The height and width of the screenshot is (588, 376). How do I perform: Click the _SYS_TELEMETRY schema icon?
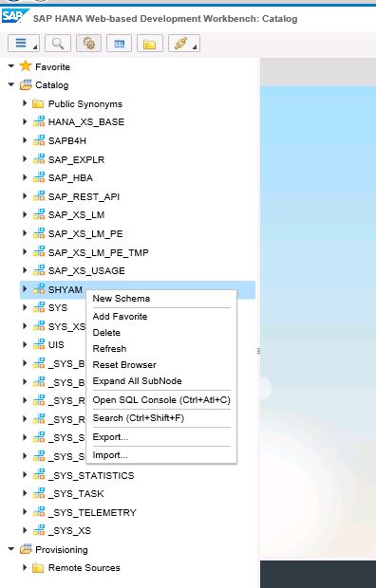pos(39,512)
